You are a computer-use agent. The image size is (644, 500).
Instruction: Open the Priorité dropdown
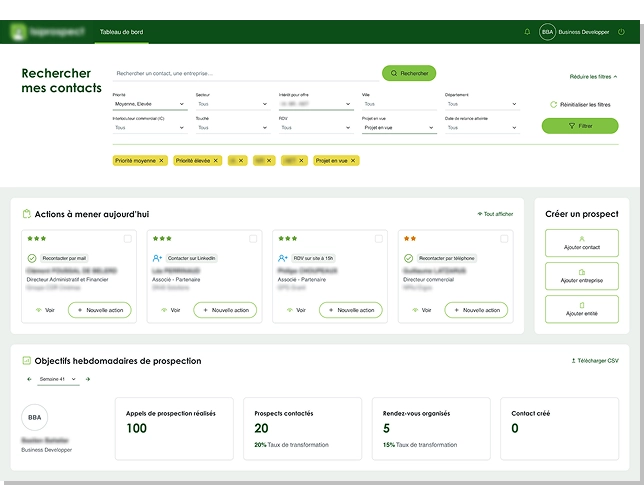point(148,103)
